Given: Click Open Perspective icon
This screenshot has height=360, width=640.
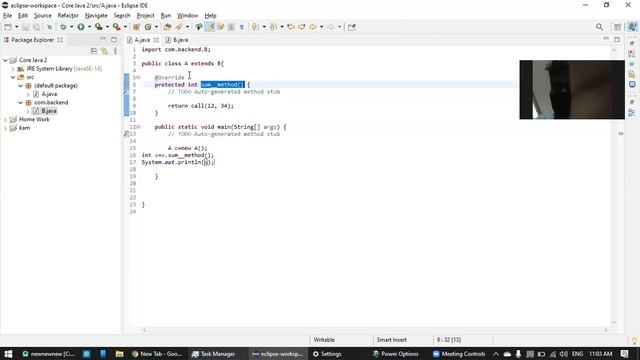Looking at the screenshot, I should (617, 27).
